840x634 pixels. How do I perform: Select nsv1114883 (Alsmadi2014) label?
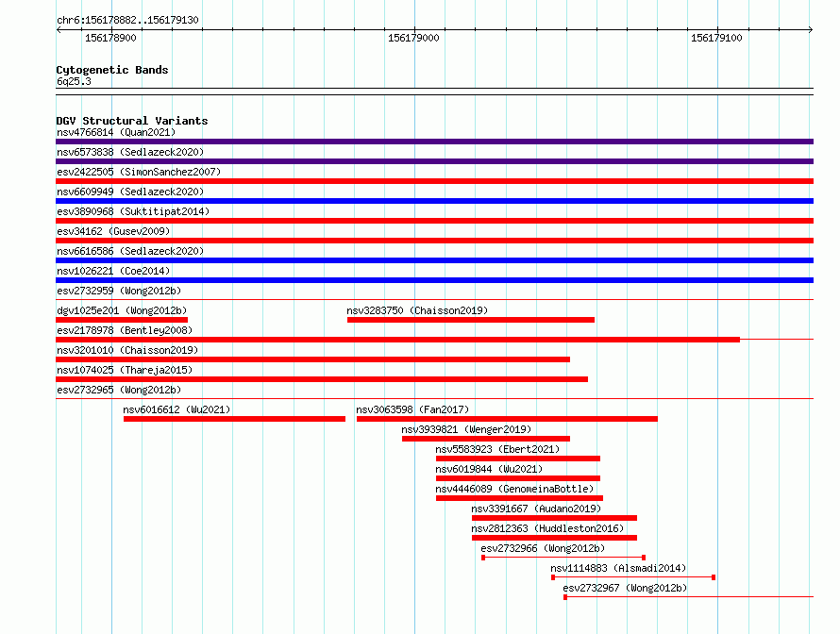[618, 568]
